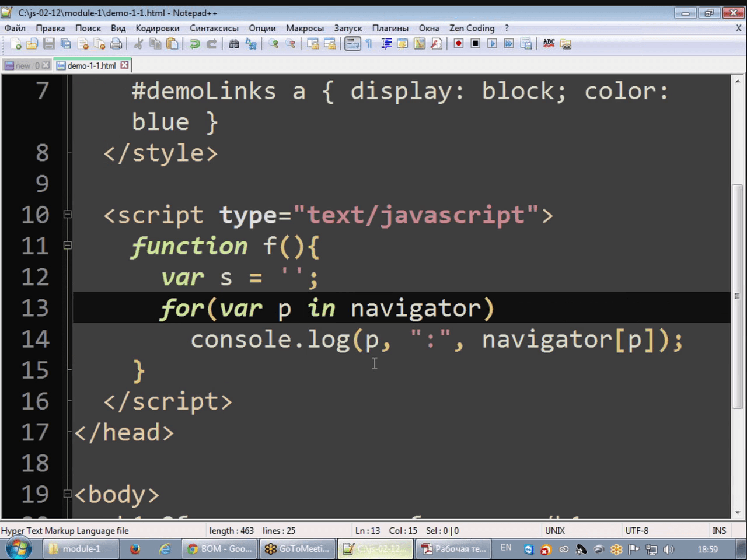This screenshot has height=560, width=747.
Task: Click the UNIX line ending status field
Action: tap(554, 530)
